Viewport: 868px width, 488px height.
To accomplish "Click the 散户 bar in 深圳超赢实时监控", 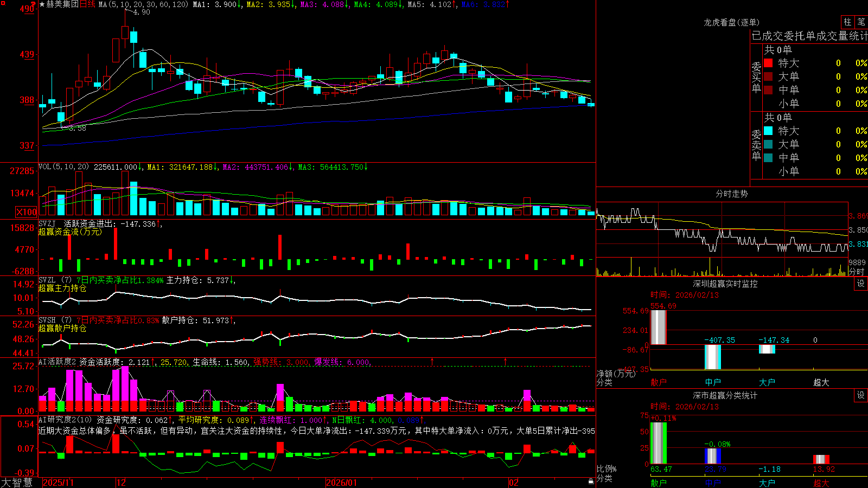I will coord(659,327).
